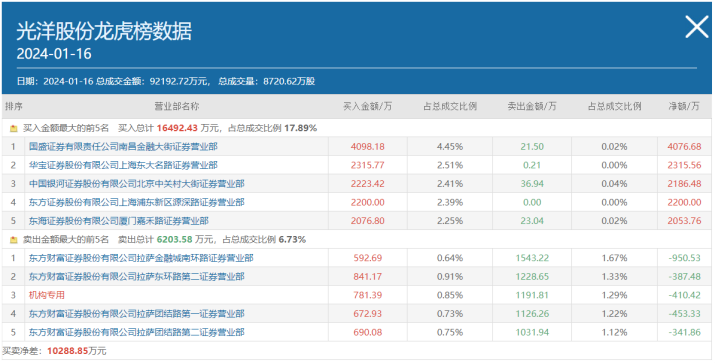
Task: Click the 总成交金额 92192.72万元 text
Action: coord(153,82)
